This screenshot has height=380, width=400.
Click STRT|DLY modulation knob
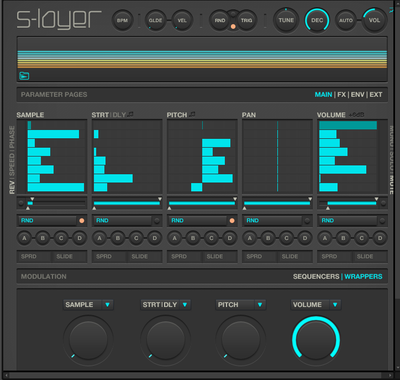(165, 340)
